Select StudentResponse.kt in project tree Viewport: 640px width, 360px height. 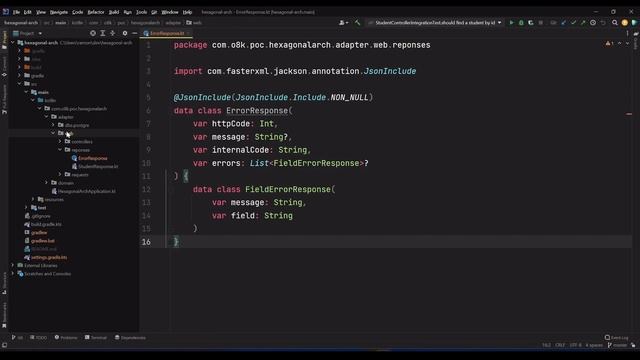(98, 167)
